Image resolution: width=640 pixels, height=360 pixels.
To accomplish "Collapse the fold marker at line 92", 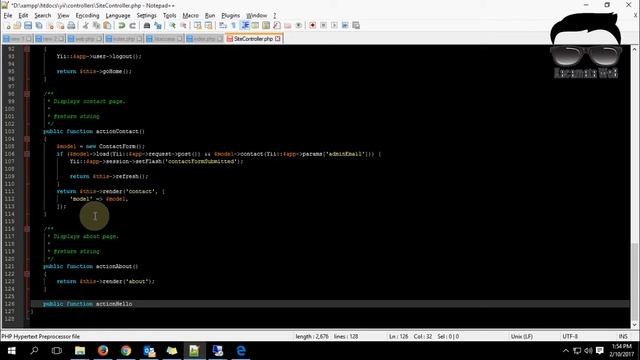I will [x=27, y=49].
